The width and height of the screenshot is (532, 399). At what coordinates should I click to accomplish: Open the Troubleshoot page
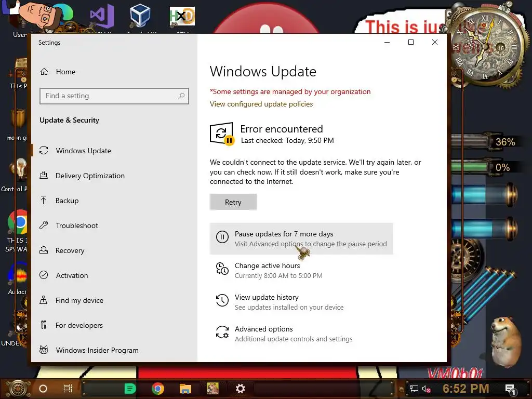(77, 225)
